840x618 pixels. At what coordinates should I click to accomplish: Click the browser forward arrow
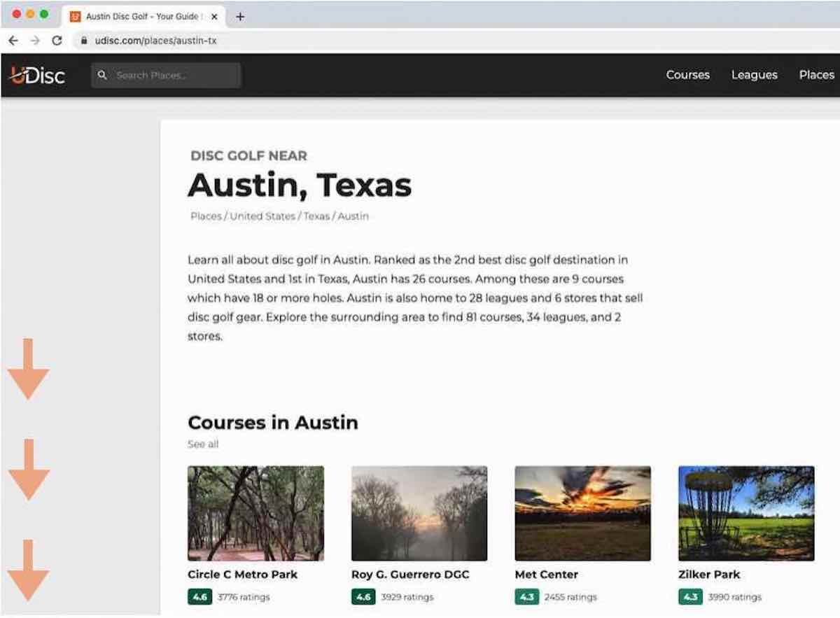pos(35,41)
